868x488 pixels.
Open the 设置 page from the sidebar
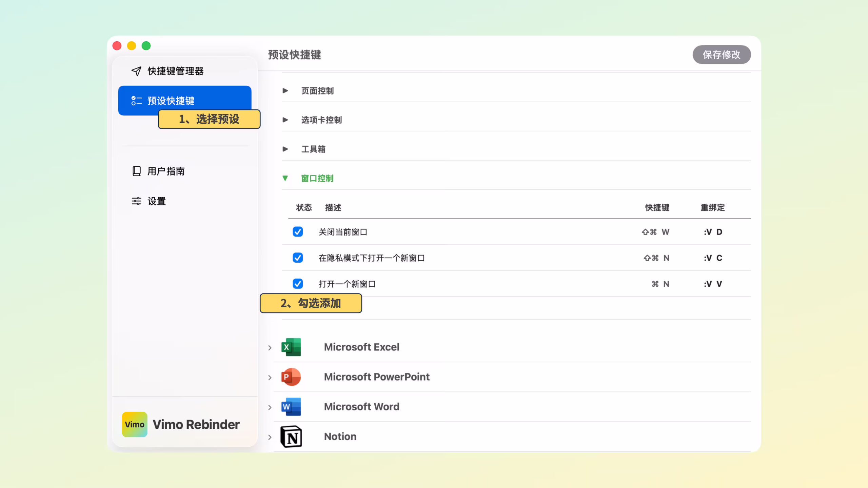coord(156,201)
